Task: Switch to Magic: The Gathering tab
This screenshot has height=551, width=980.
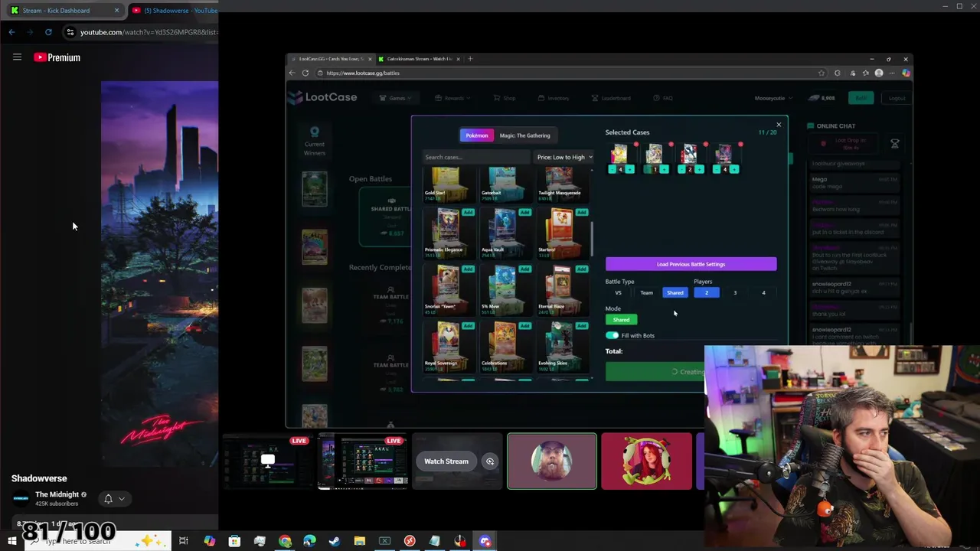Action: coord(524,135)
